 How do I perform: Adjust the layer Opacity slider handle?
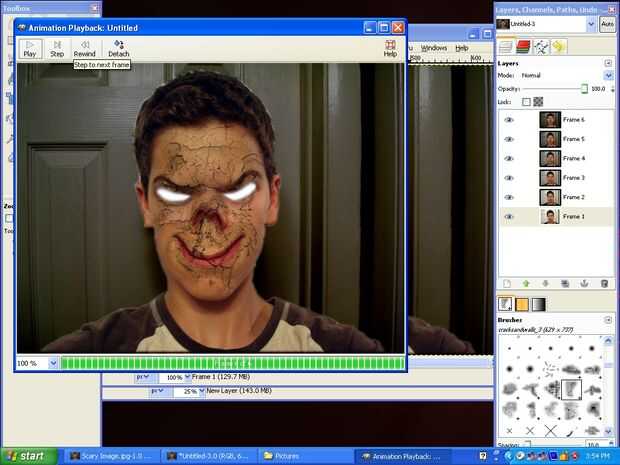584,89
